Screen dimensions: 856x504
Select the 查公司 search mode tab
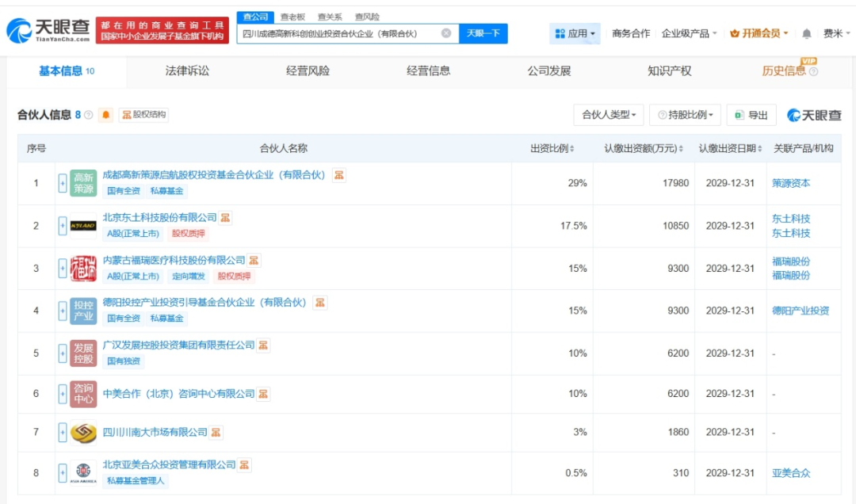click(255, 17)
